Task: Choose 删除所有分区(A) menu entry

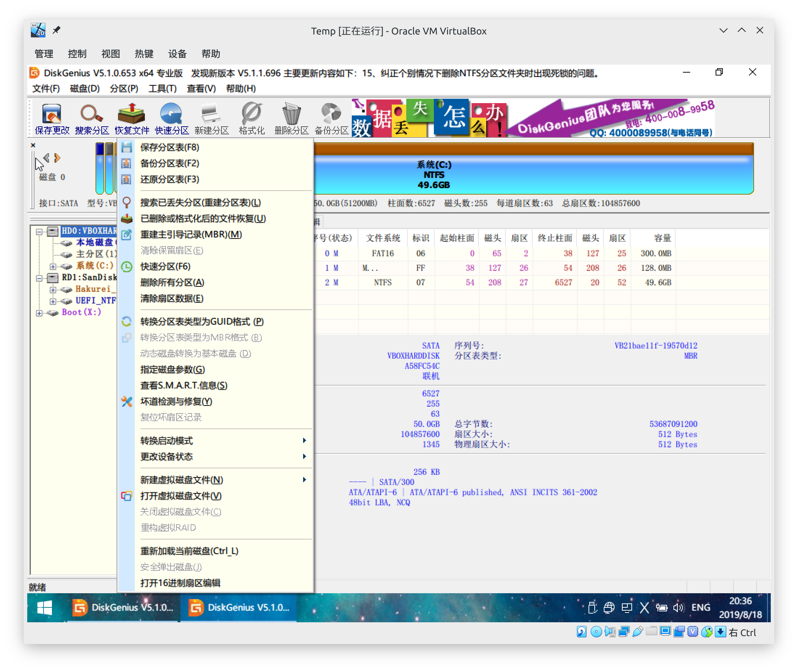Action: pyautogui.click(x=215, y=282)
